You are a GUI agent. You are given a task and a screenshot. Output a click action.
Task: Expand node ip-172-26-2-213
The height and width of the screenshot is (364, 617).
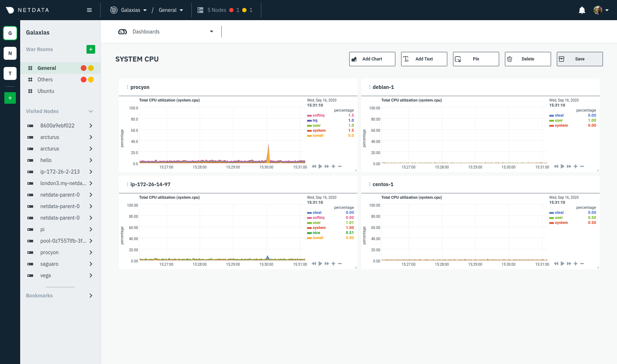click(x=91, y=172)
